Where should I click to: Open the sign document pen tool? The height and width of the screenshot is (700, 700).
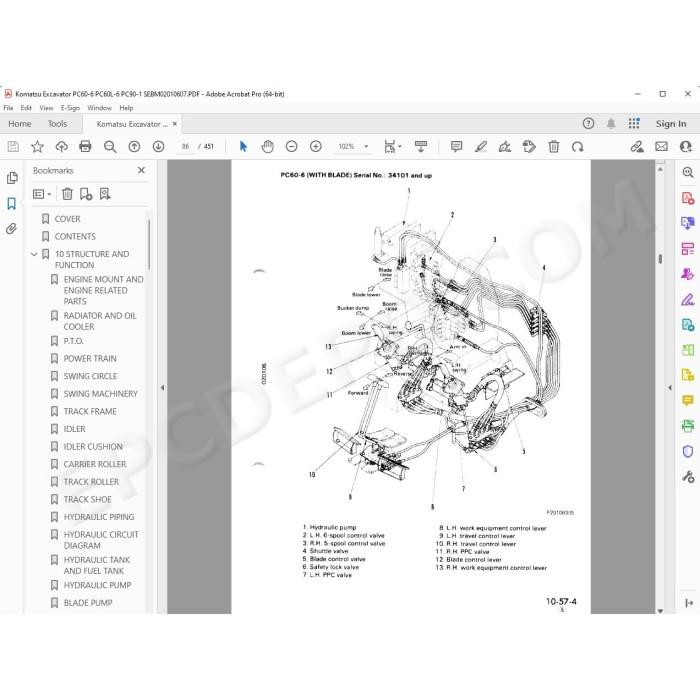pos(505,146)
